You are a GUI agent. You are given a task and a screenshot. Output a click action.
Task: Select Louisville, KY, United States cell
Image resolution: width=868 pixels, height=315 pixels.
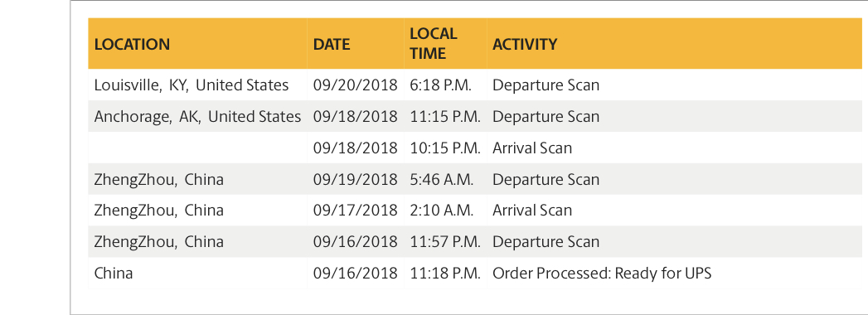pos(197,85)
